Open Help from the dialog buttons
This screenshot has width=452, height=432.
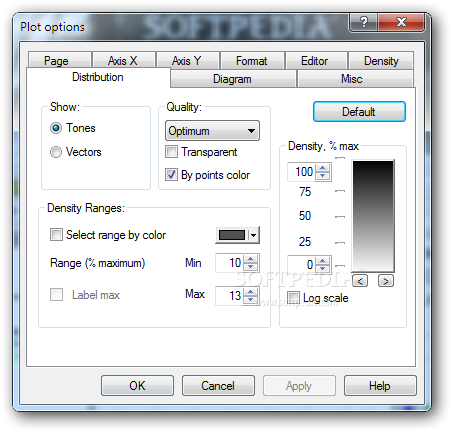click(380, 386)
